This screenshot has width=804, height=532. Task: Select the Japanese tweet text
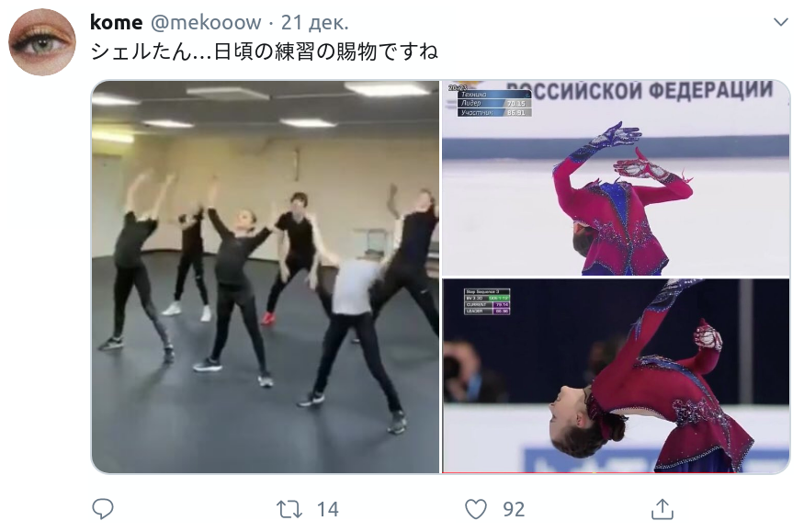coord(264,51)
